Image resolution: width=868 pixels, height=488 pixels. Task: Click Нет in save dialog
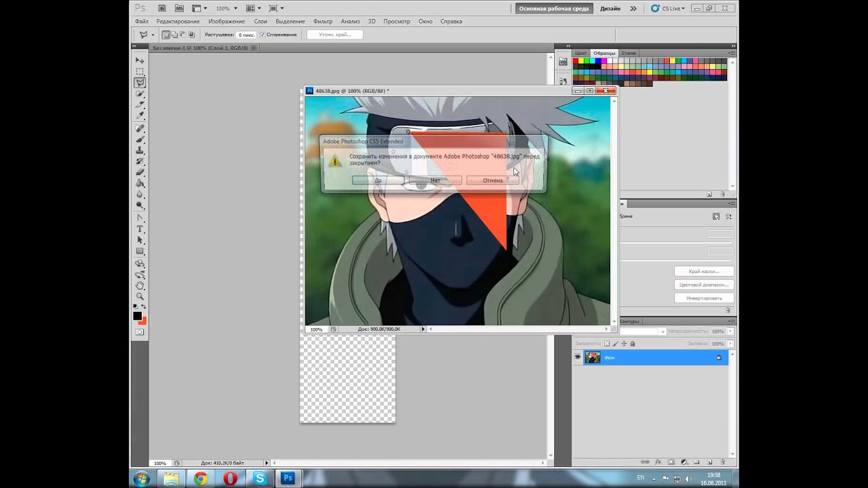[435, 180]
